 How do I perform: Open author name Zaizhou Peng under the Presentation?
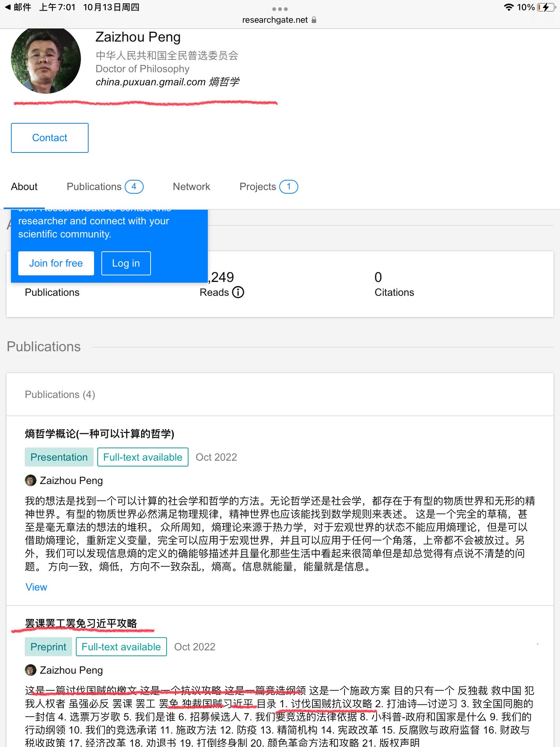pyautogui.click(x=71, y=480)
